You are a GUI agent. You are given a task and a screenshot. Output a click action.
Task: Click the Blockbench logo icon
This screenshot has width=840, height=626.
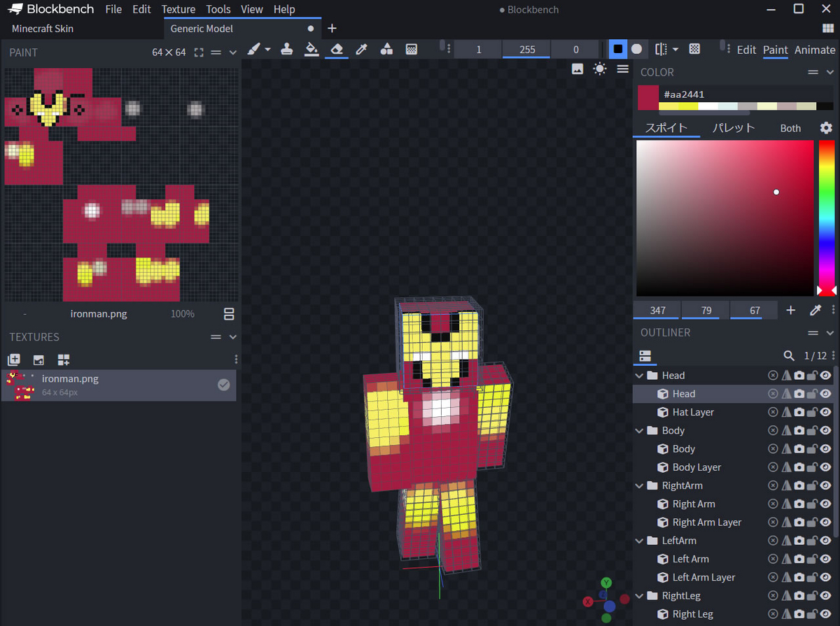15,9
